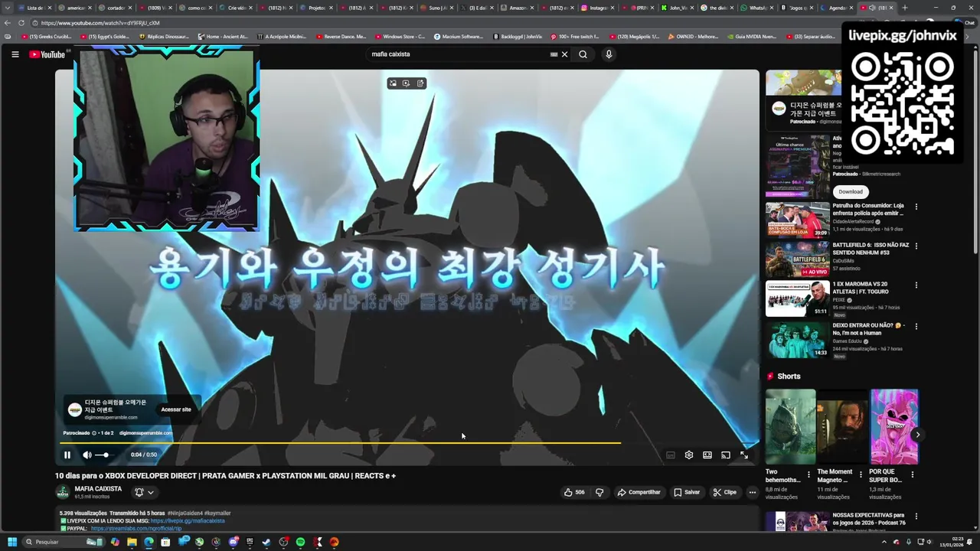Toggle subtitles in the player
Screen dimensions: 980x551
click(x=671, y=455)
